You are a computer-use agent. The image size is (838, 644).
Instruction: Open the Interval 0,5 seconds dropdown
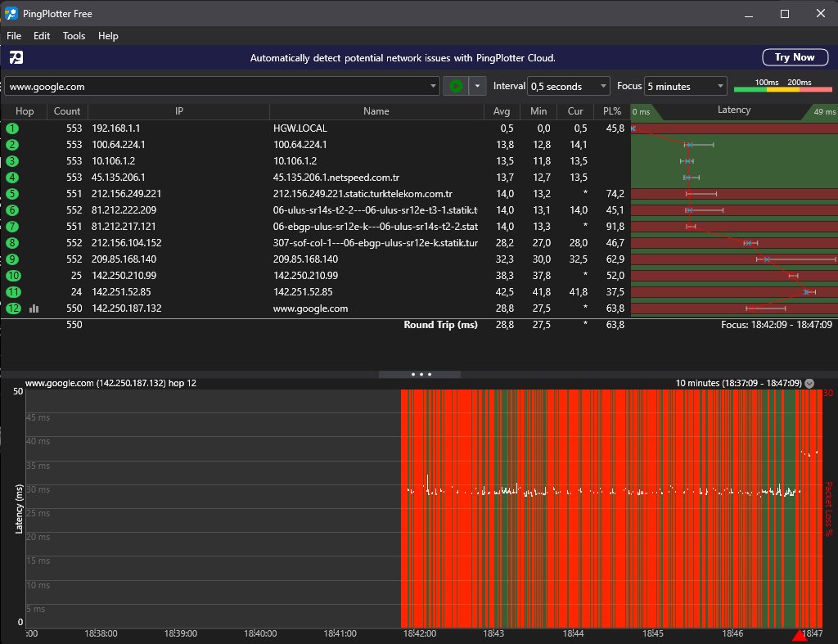point(568,86)
